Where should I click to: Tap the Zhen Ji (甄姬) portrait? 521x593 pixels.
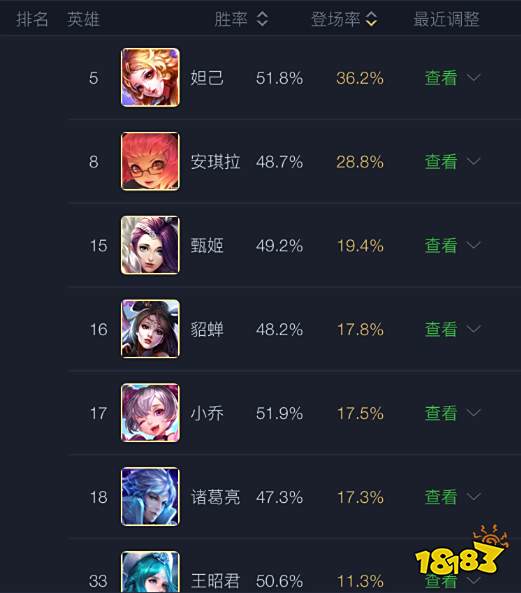[150, 245]
